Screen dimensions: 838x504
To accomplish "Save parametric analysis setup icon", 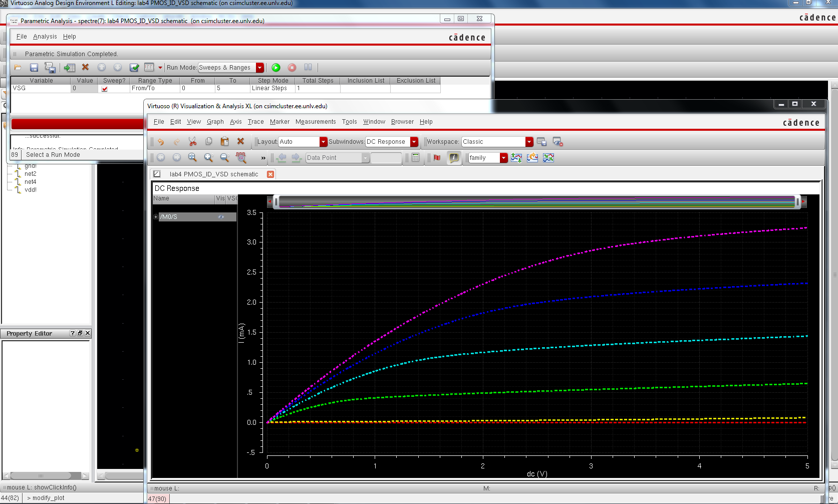I will click(34, 68).
